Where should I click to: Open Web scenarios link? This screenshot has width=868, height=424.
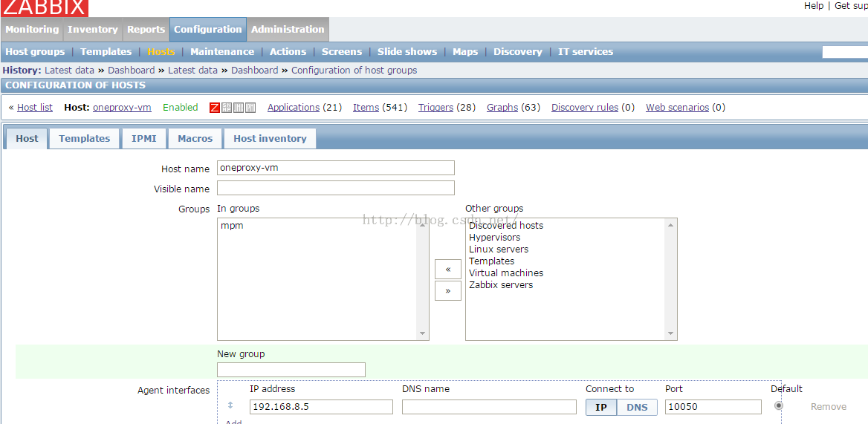pyautogui.click(x=677, y=107)
